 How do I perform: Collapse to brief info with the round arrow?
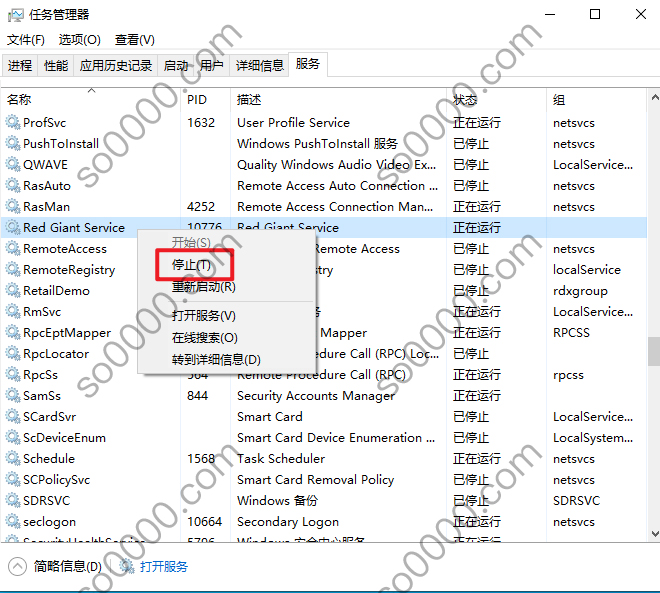tap(17, 566)
